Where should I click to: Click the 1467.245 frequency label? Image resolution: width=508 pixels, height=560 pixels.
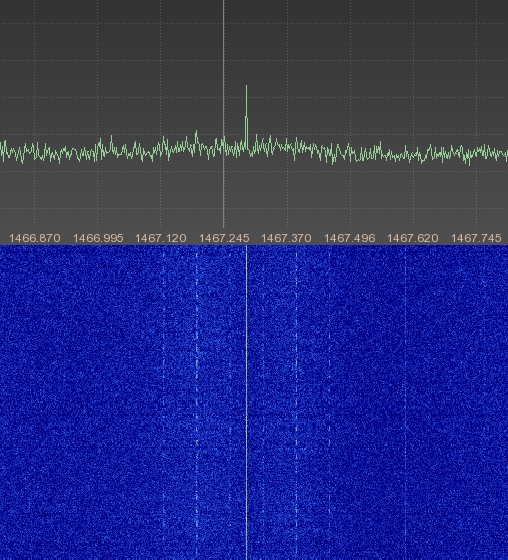pos(224,238)
